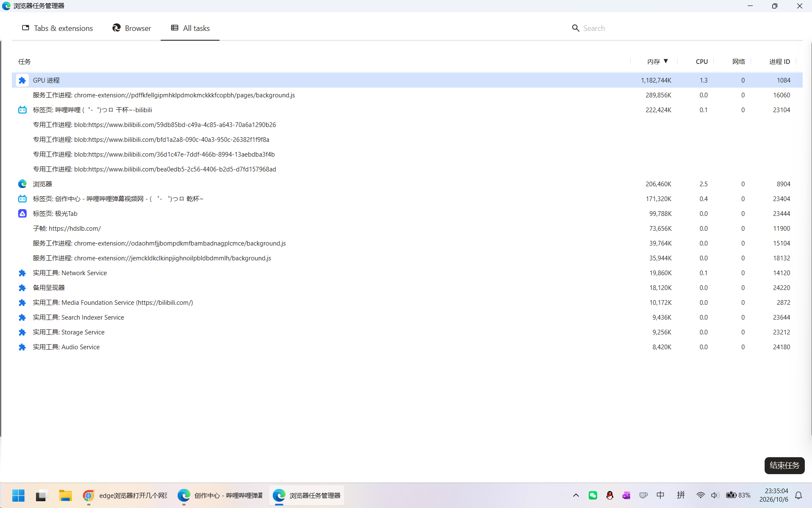
Task: Sort by 进程 ID column header
Action: click(x=779, y=62)
